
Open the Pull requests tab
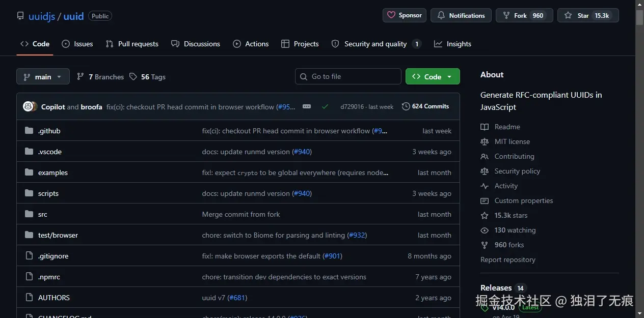click(132, 44)
